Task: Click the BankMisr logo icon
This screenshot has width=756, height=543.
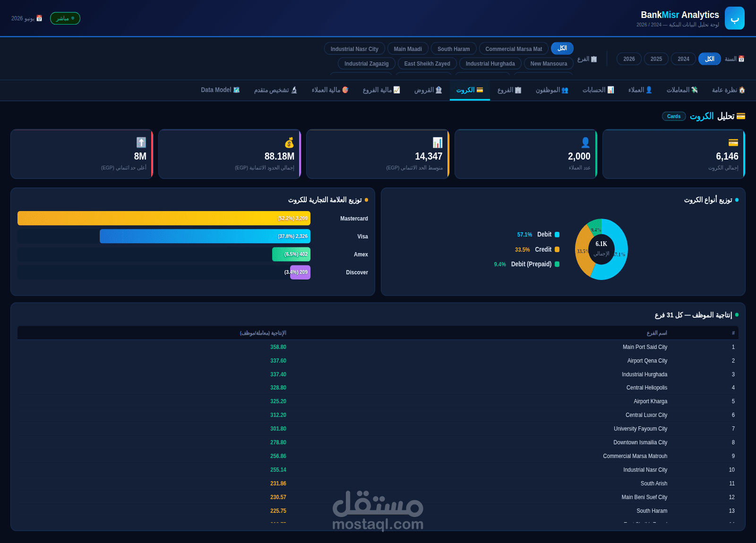Action: tap(734, 18)
